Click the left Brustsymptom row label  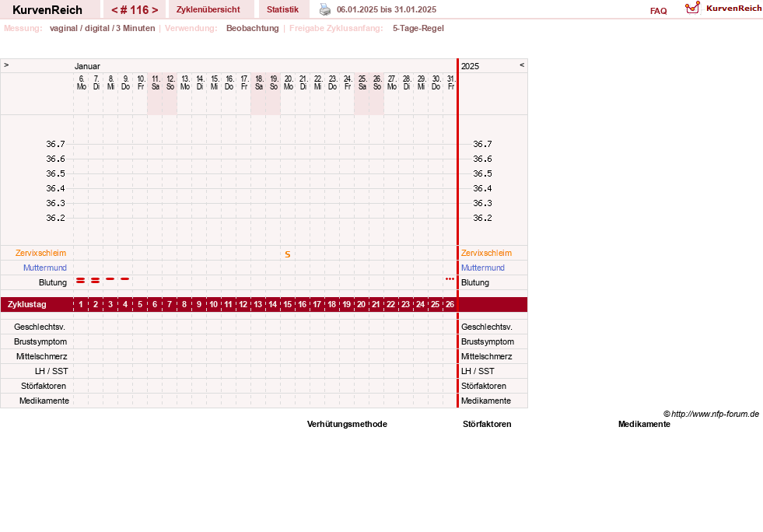coord(40,341)
